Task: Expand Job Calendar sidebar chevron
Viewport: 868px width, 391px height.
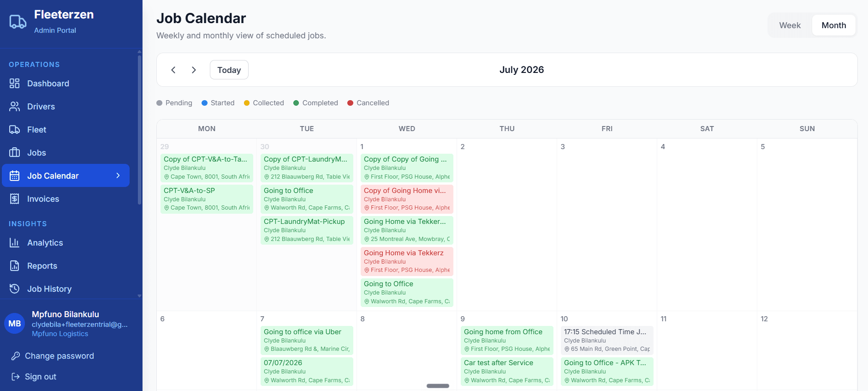Action: pos(118,175)
